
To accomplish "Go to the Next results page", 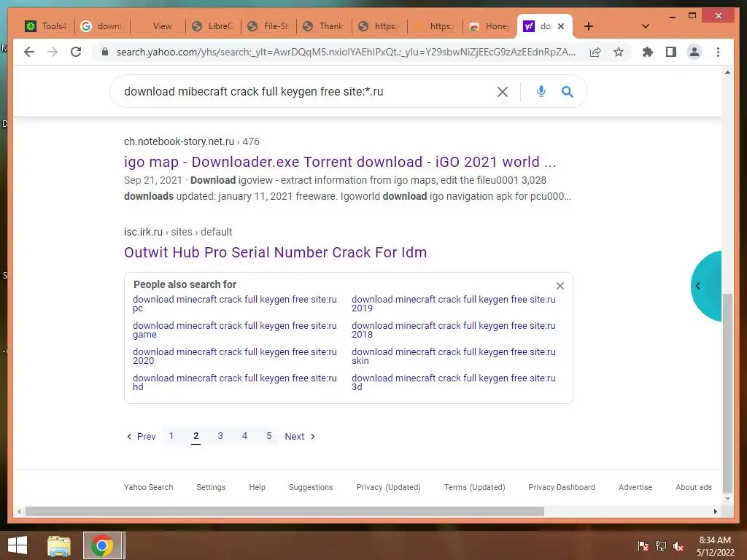I will click(x=300, y=436).
